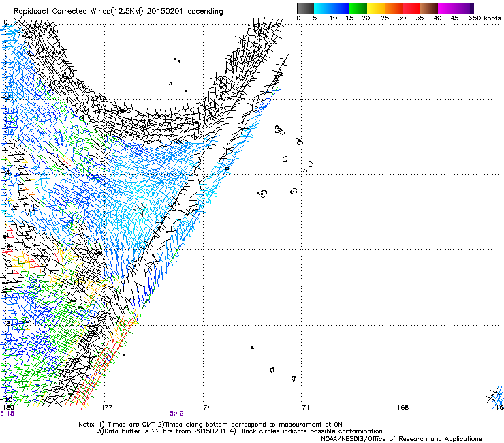This screenshot has height=443, width=504.
Task: Click the green 15–20 knots legend swatch
Action: (x=358, y=8)
